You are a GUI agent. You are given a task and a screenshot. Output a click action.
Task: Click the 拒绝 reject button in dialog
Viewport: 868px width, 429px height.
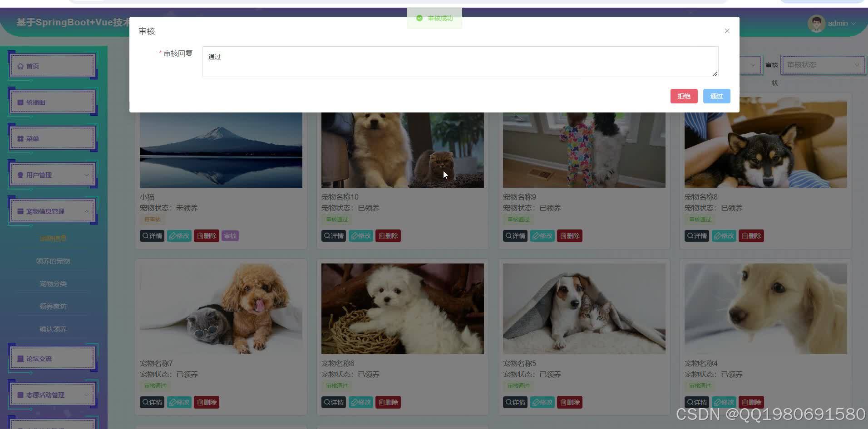[x=684, y=96]
